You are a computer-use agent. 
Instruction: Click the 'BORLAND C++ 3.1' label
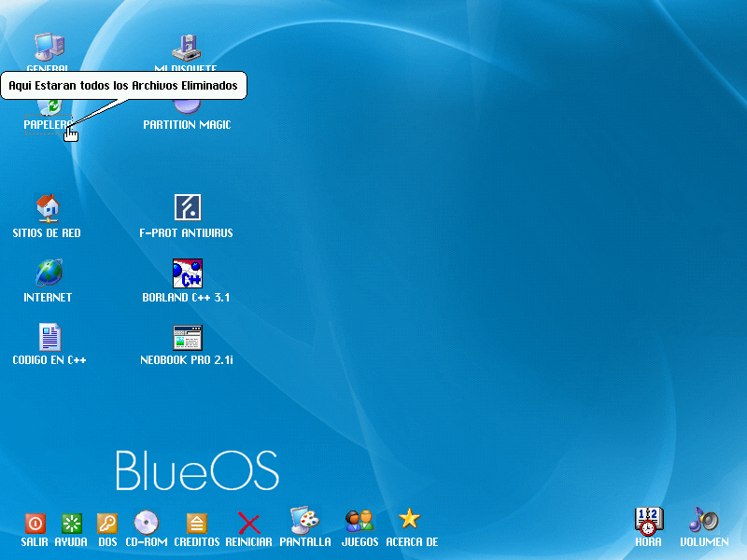(186, 298)
